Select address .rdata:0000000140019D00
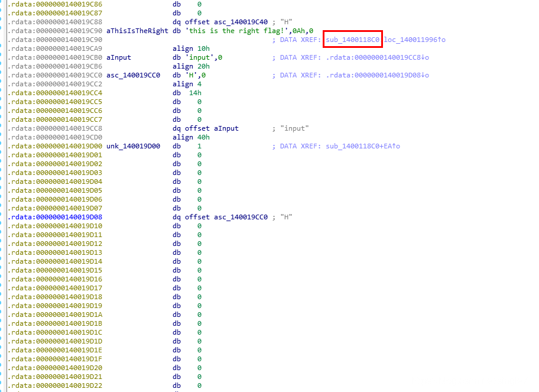539x392 pixels. point(55,146)
